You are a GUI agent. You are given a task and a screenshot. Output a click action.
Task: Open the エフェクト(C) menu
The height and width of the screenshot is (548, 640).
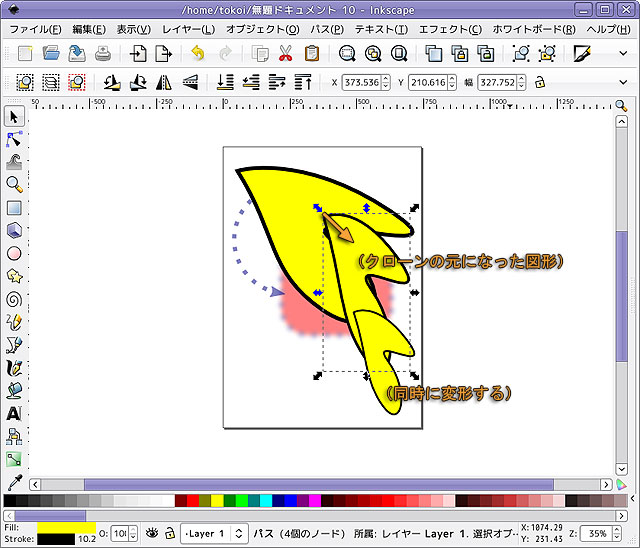pyautogui.click(x=450, y=29)
